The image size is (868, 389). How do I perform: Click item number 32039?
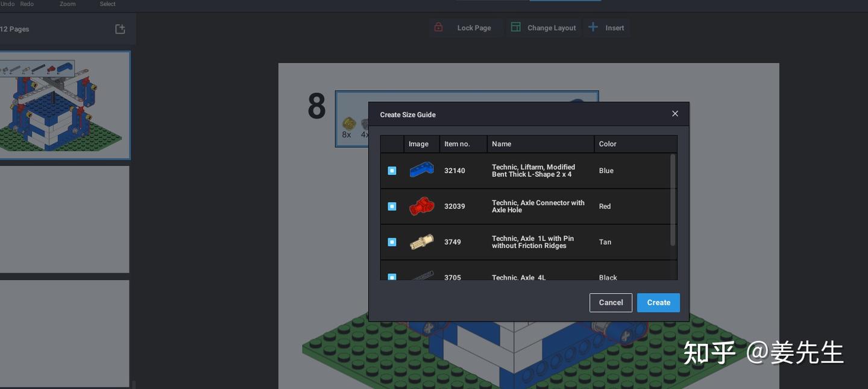point(454,206)
